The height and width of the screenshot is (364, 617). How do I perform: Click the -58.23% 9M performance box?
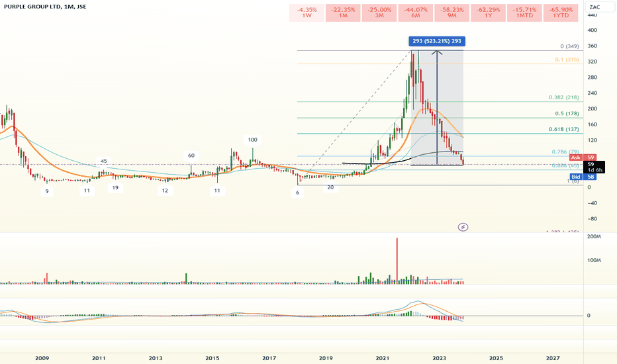(x=451, y=13)
